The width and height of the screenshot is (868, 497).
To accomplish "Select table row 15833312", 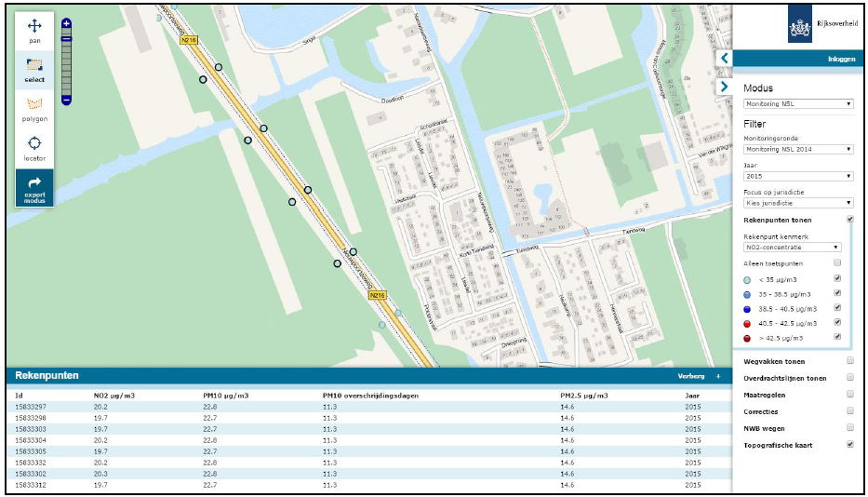I will pyautogui.click(x=368, y=485).
